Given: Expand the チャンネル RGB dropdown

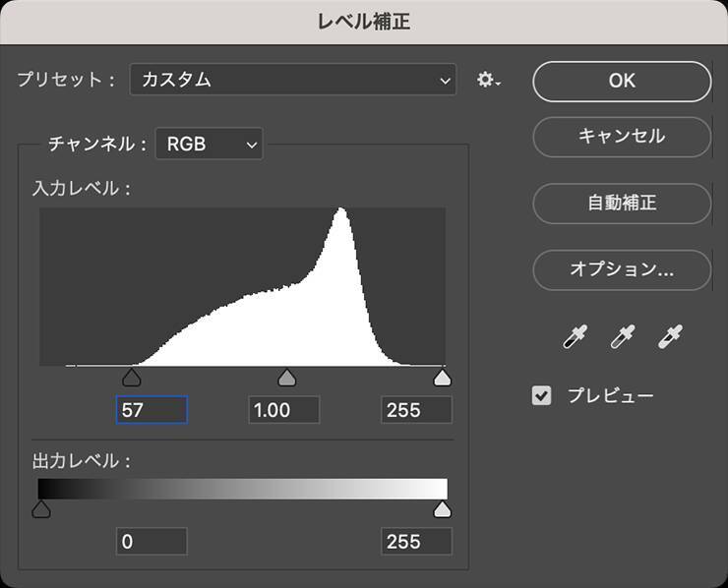Looking at the screenshot, I should click(x=210, y=145).
